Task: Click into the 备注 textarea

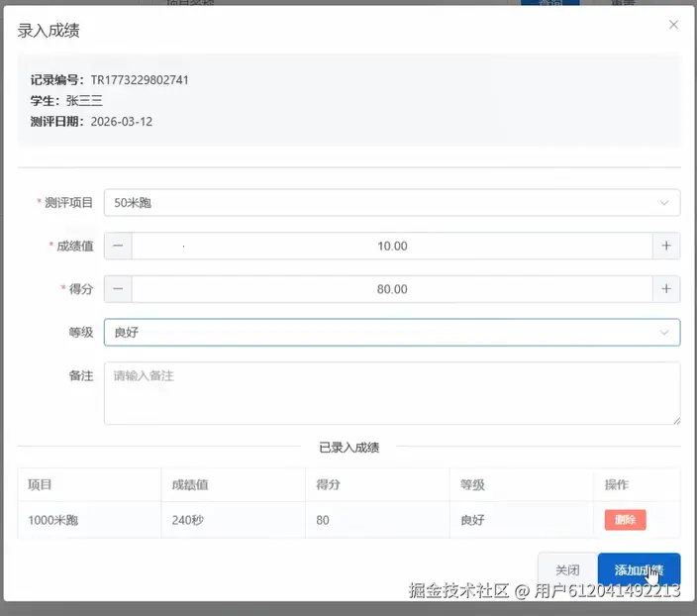Action: point(392,393)
